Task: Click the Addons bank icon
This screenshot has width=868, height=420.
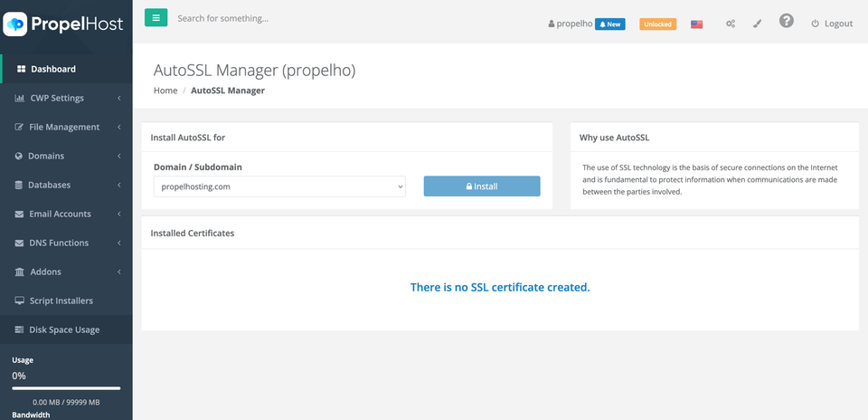Action: point(19,272)
